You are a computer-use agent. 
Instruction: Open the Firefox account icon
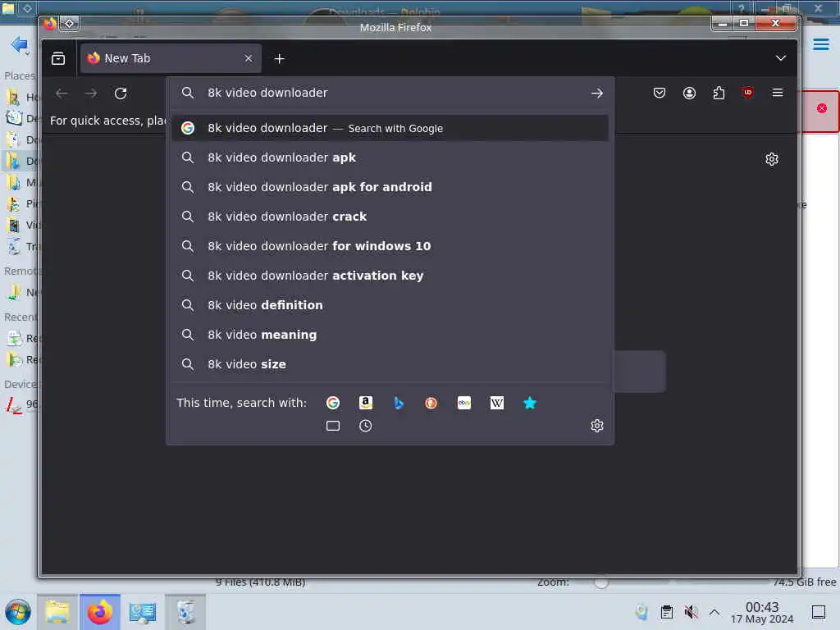(689, 94)
